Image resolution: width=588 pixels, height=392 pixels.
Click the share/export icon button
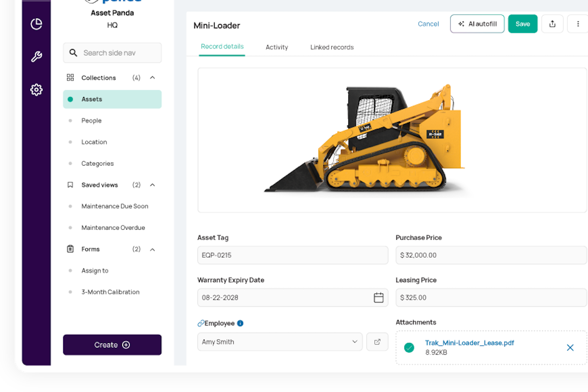click(x=552, y=24)
